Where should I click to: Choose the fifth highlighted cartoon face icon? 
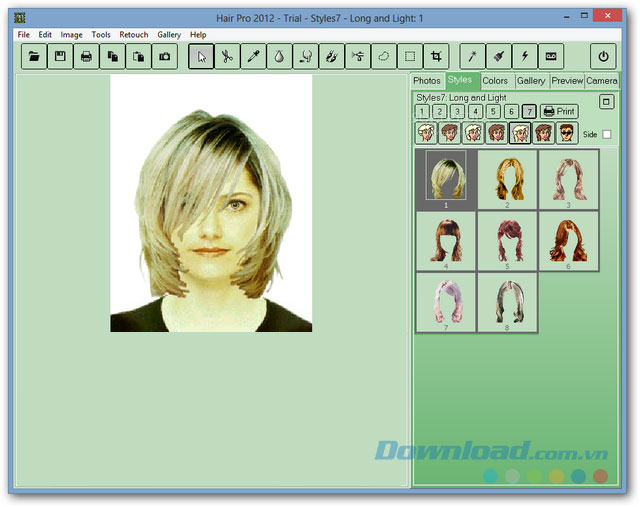tap(520, 133)
